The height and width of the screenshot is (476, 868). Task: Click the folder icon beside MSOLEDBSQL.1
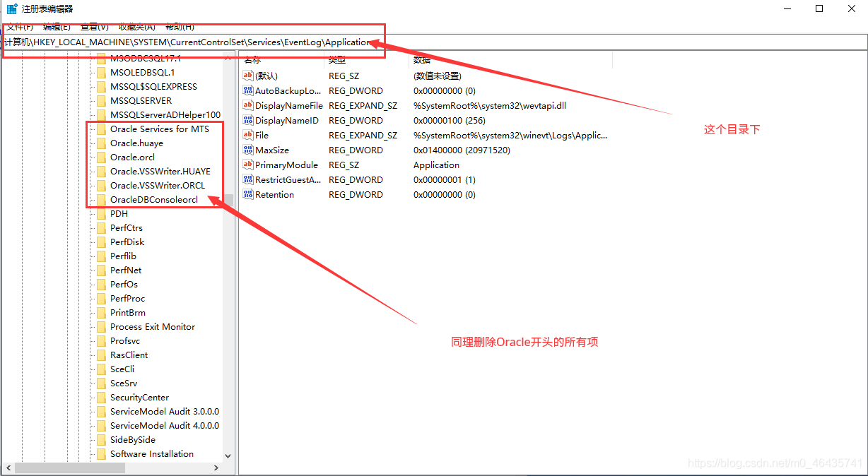(x=101, y=72)
